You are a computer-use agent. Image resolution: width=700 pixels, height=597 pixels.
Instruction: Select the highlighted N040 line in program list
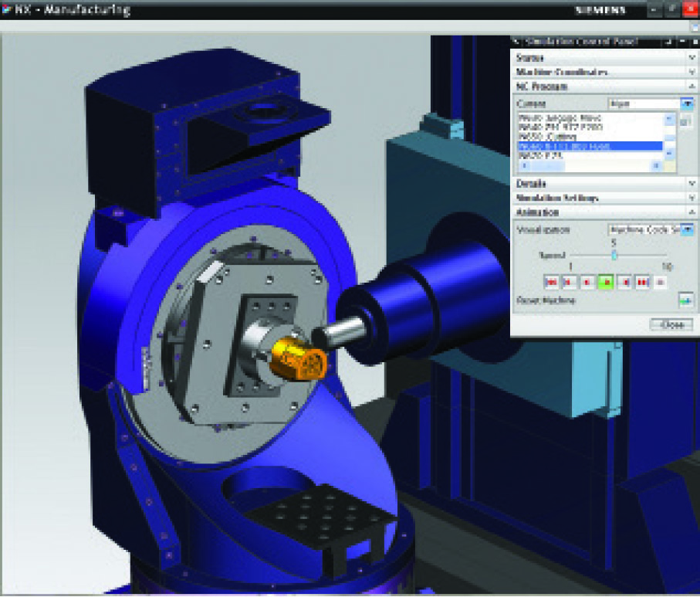pyautogui.click(x=589, y=146)
